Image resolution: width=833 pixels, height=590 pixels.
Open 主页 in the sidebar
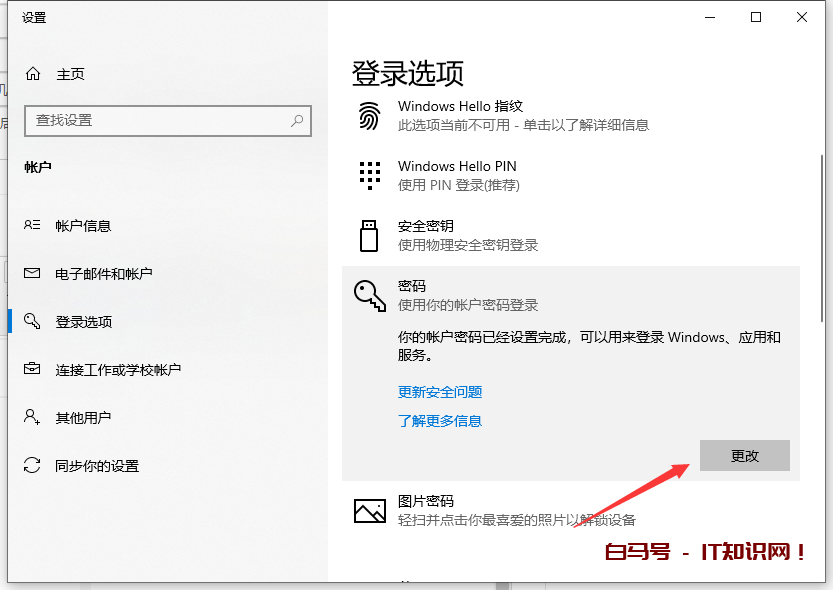point(71,74)
